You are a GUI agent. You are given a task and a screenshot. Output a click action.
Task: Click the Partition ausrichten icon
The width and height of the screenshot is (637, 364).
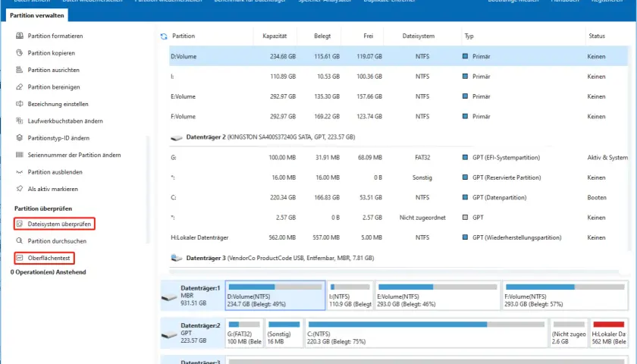pyautogui.click(x=20, y=70)
